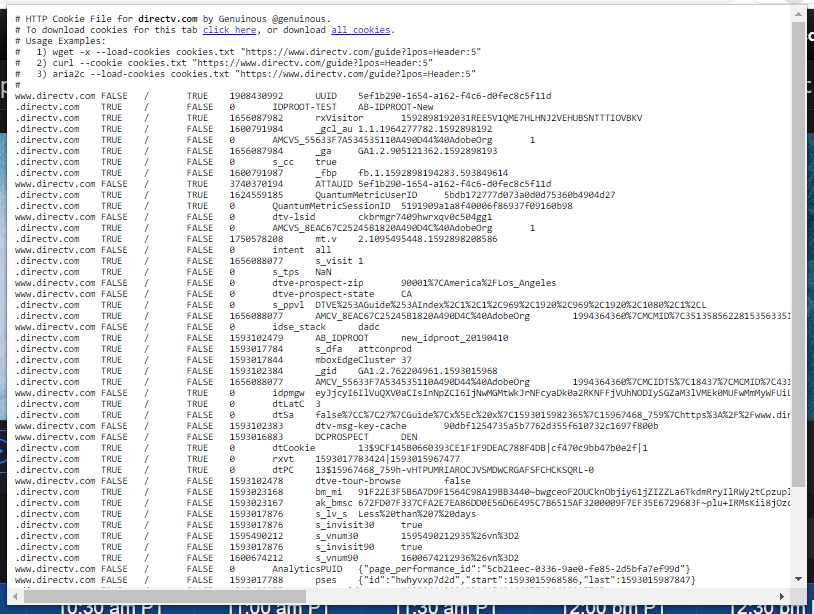Click the 'dtve-tour-browse' cookie name
814x614 pixels.
[x=358, y=481]
